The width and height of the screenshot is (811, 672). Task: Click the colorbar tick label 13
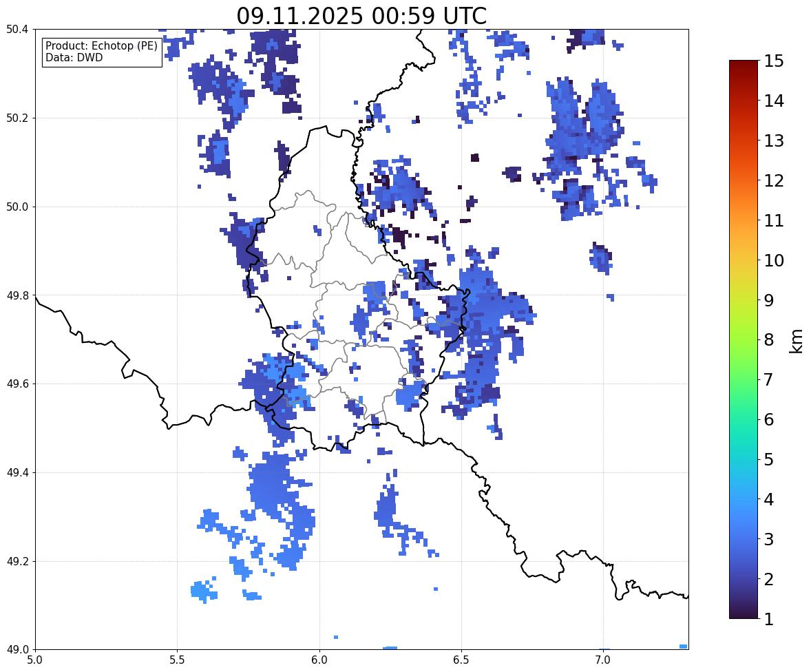[x=774, y=140]
